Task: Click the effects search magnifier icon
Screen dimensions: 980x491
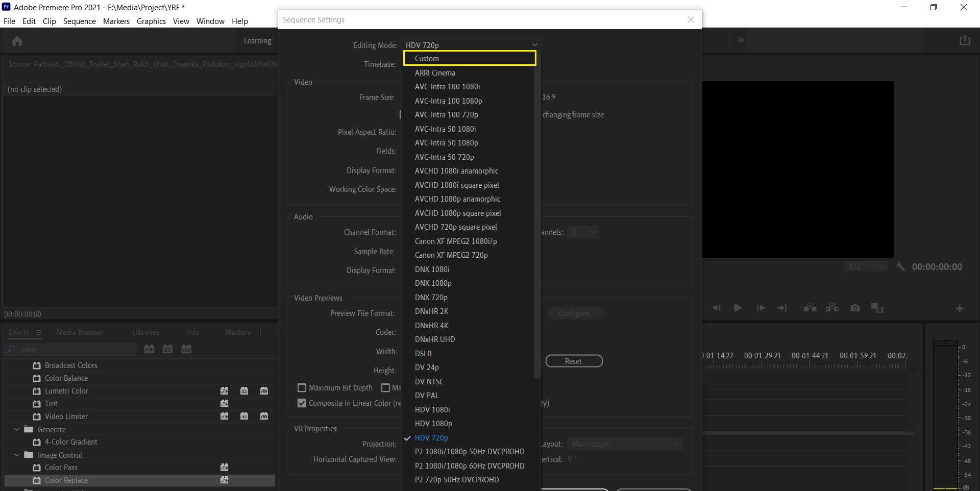Action: pos(11,350)
